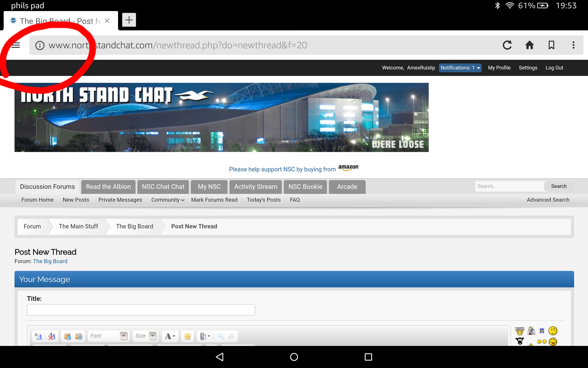Viewport: 588px width, 368px height.
Task: Open Read the Albion tab
Action: tap(108, 187)
